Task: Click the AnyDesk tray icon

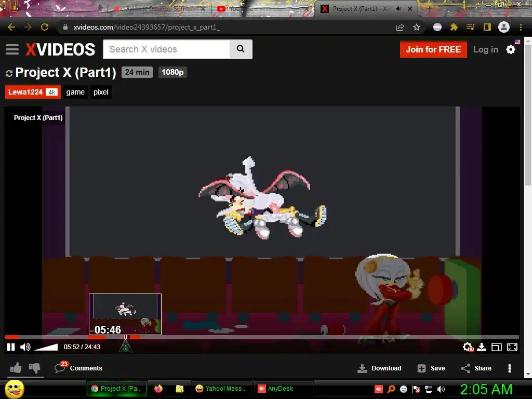Action: (x=379, y=389)
